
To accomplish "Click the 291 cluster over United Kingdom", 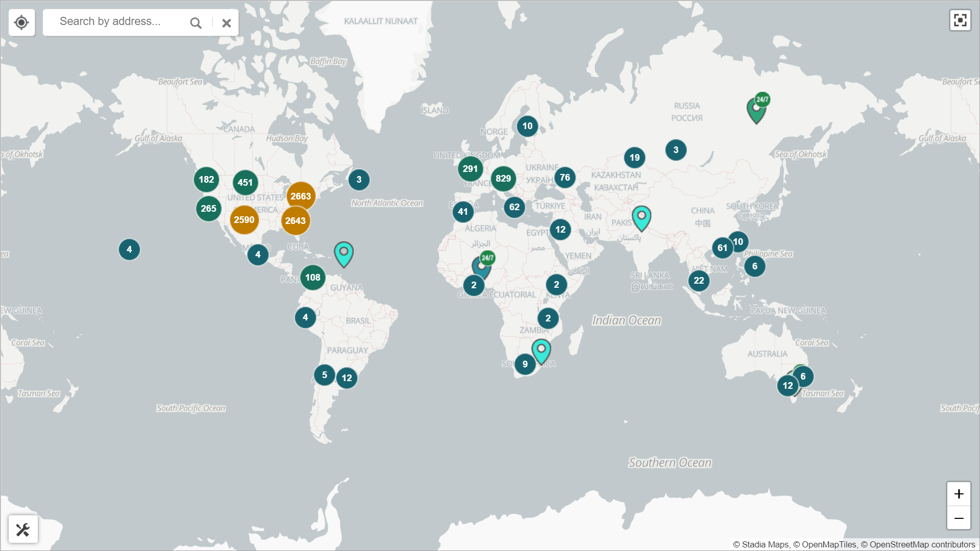I will (x=470, y=169).
